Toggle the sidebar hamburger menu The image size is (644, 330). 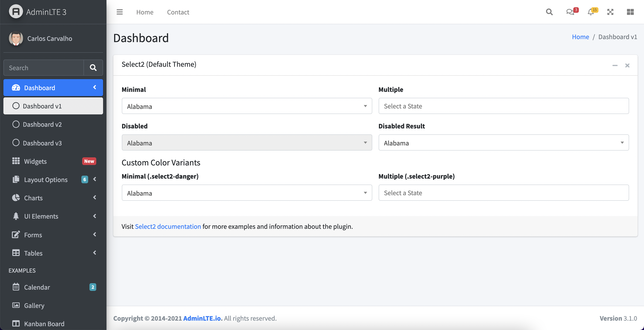[119, 12]
